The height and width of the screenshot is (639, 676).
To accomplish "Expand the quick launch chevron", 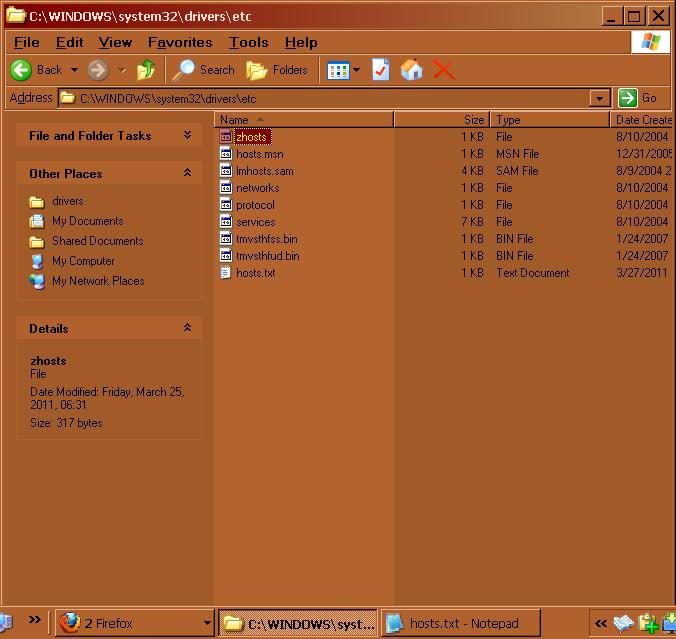I will 34,620.
